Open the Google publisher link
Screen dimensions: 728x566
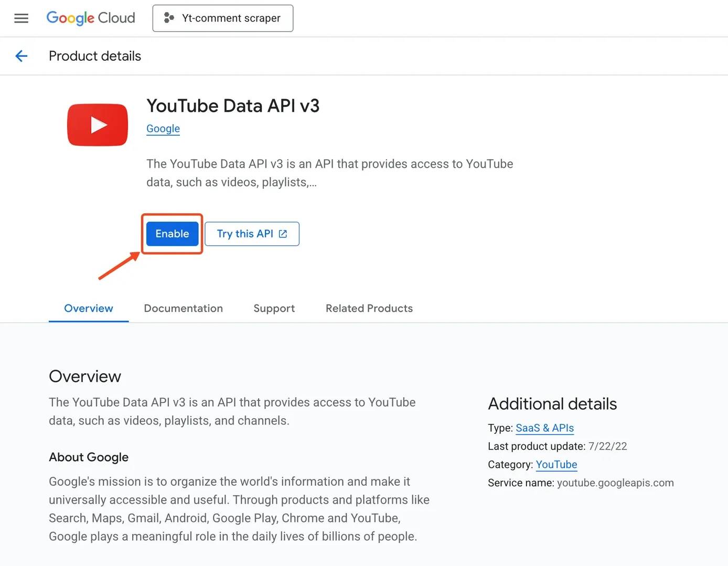click(x=163, y=128)
